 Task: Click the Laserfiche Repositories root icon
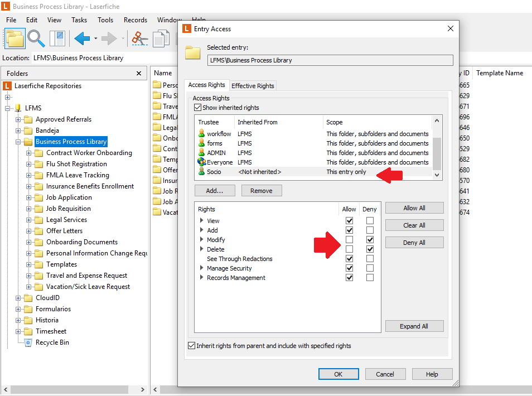(7, 86)
